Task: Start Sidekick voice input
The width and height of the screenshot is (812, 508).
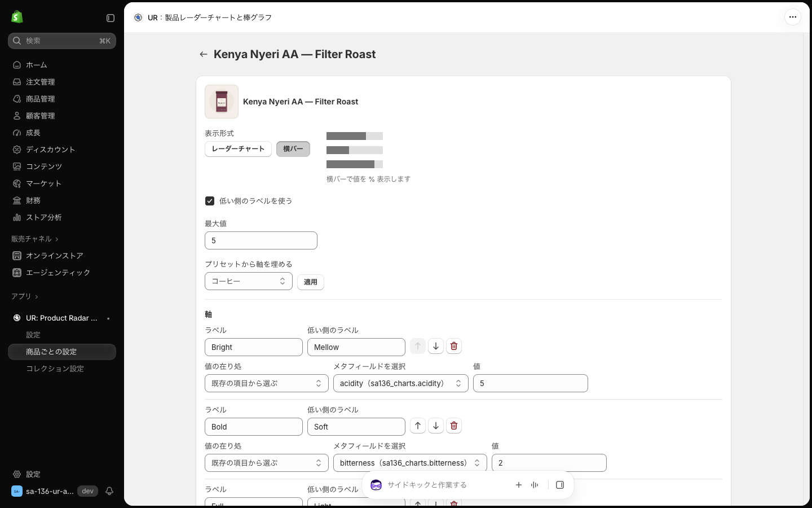Action: (535, 485)
